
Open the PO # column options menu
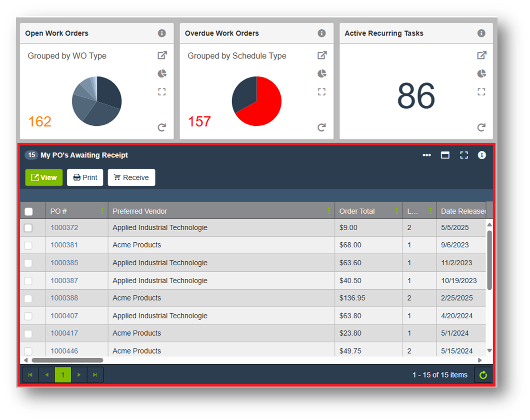click(102, 211)
